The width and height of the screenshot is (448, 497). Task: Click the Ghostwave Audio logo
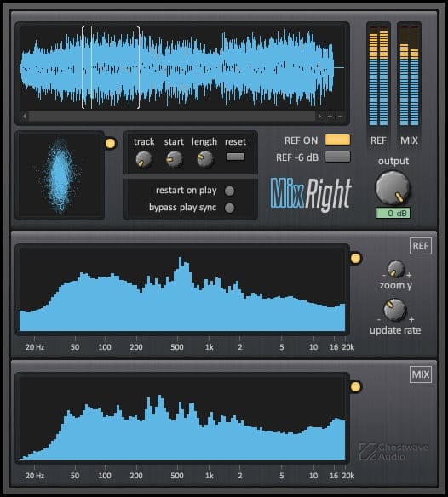coord(393,452)
